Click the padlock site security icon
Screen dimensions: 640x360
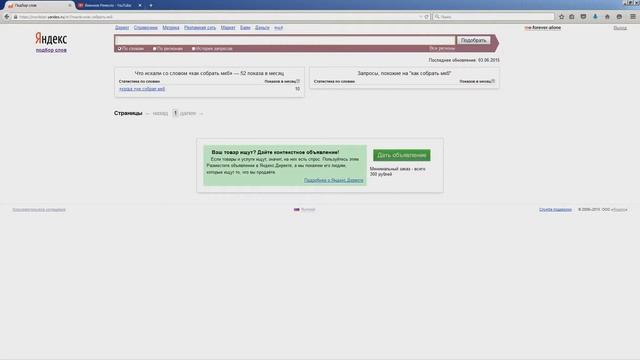click(16, 17)
